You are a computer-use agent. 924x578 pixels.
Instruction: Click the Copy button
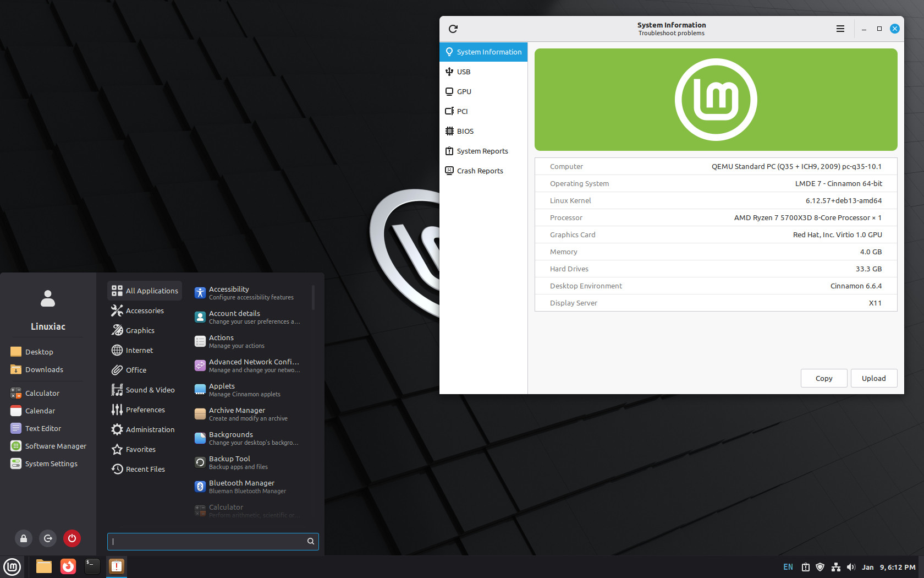click(x=823, y=378)
